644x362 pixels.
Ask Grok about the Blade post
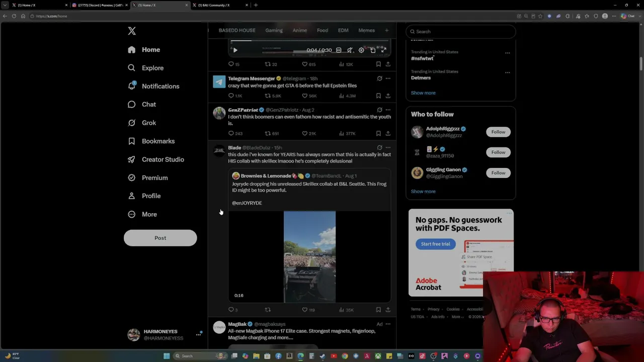(x=379, y=148)
